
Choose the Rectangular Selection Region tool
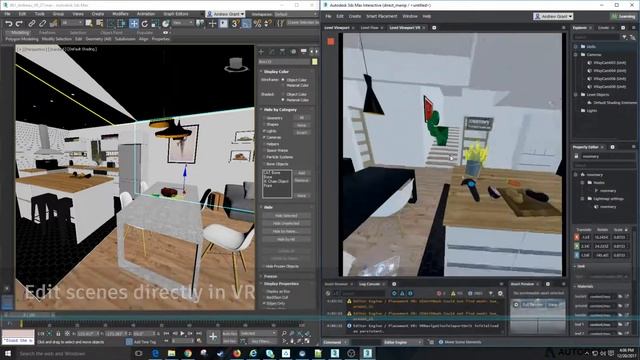tap(111, 24)
